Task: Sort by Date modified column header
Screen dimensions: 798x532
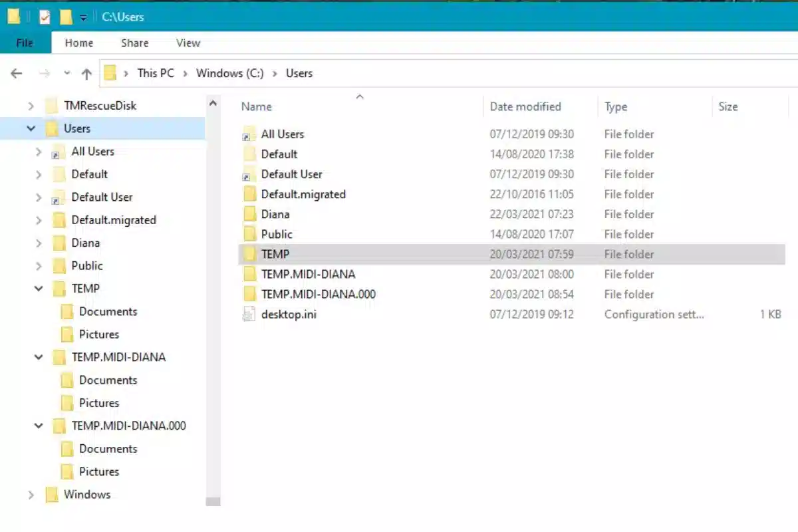Action: click(x=525, y=106)
